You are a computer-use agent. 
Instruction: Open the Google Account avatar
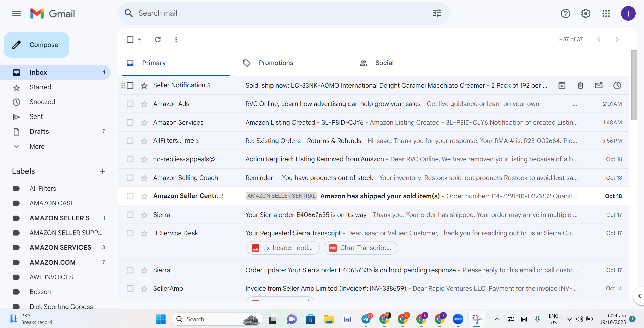coord(628,13)
